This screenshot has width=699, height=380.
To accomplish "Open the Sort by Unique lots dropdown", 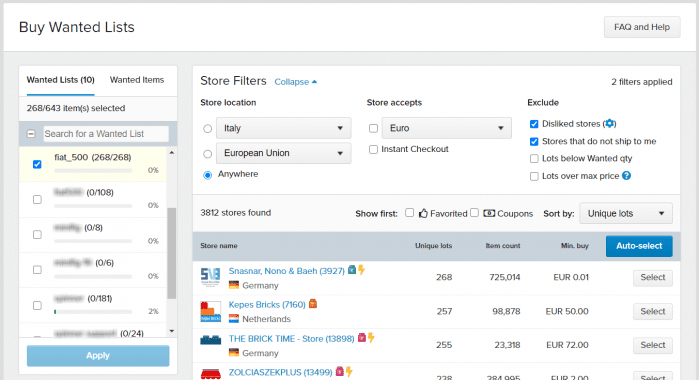I will [626, 213].
